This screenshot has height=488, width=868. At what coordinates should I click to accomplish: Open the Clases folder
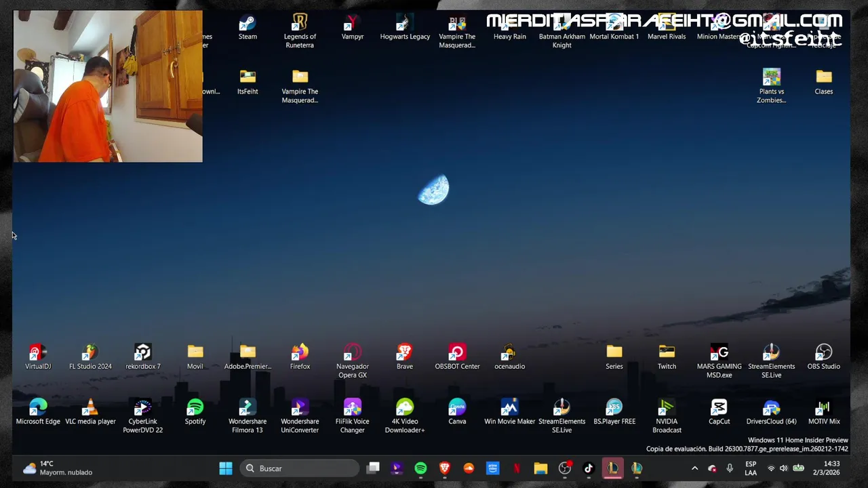pyautogui.click(x=824, y=82)
